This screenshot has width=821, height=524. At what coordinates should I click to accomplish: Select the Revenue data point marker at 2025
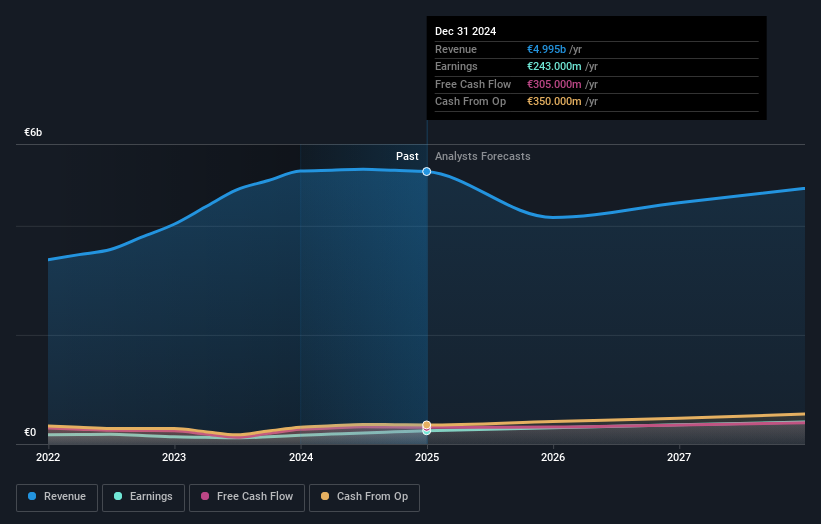coord(427,172)
